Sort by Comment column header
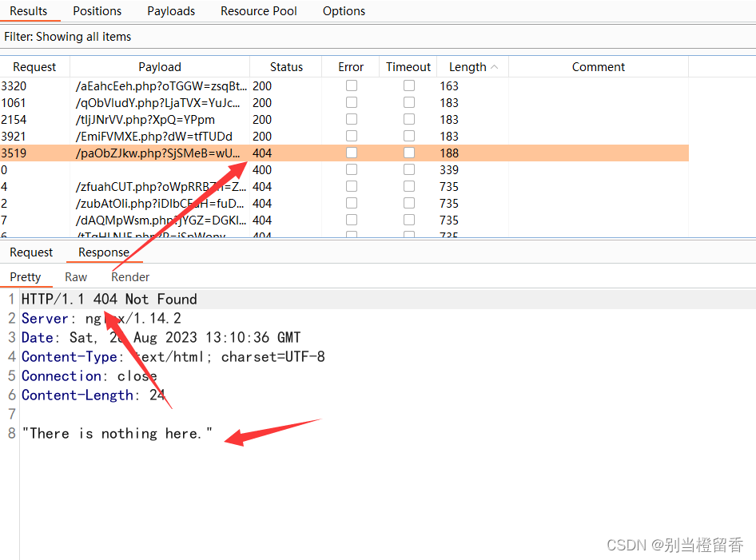756x560 pixels. pos(599,67)
